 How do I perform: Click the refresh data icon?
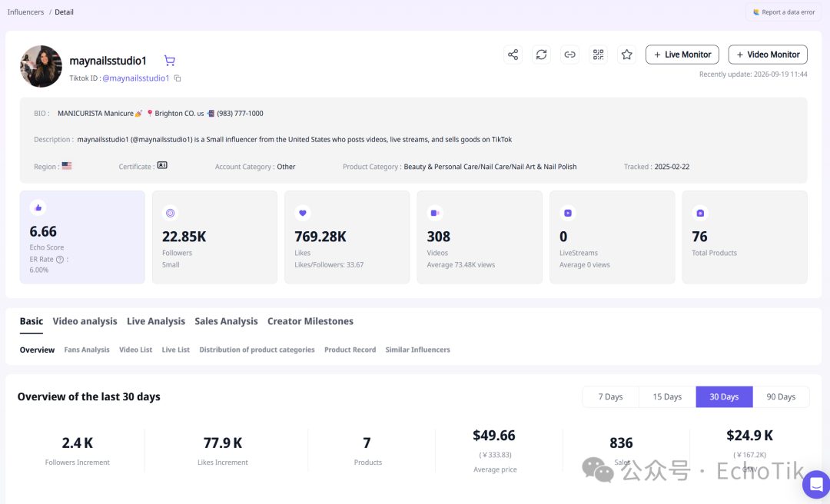542,55
